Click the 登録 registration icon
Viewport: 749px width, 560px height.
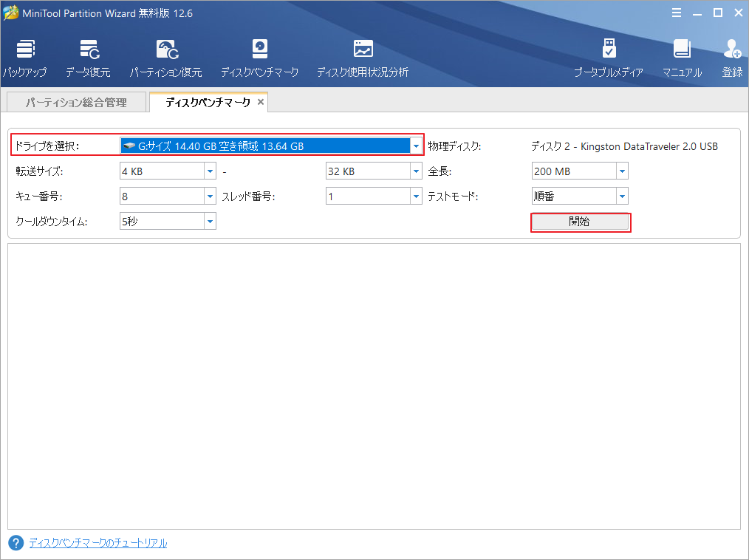click(731, 55)
